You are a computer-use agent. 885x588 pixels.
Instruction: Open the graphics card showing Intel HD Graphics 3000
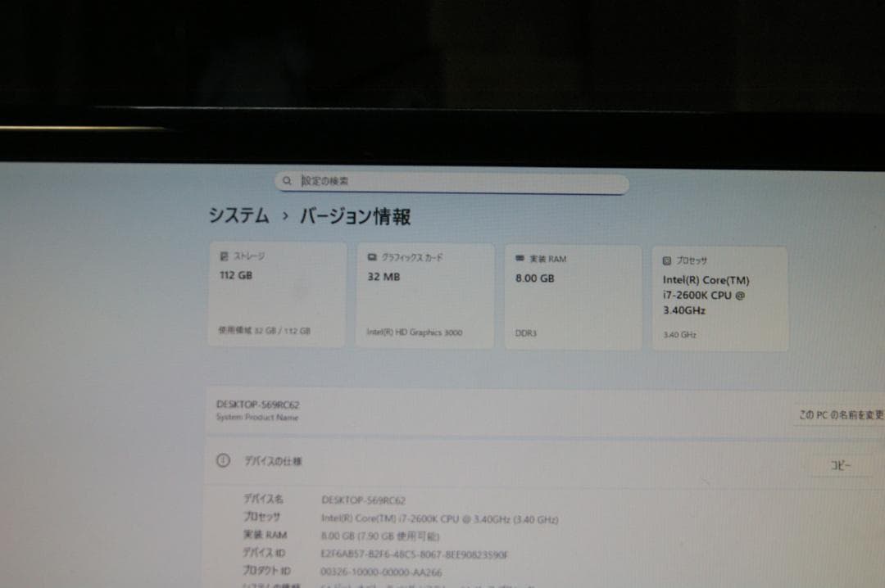click(424, 295)
